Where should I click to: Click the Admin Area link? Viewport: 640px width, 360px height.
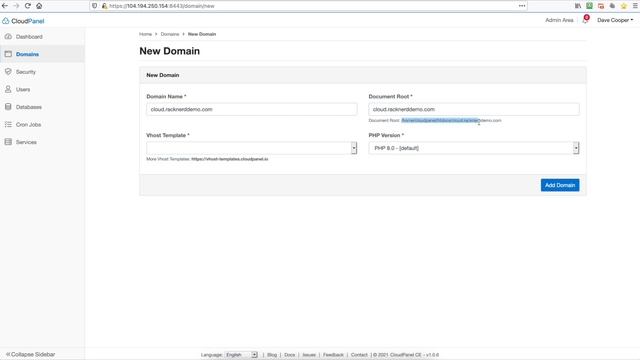pos(559,20)
